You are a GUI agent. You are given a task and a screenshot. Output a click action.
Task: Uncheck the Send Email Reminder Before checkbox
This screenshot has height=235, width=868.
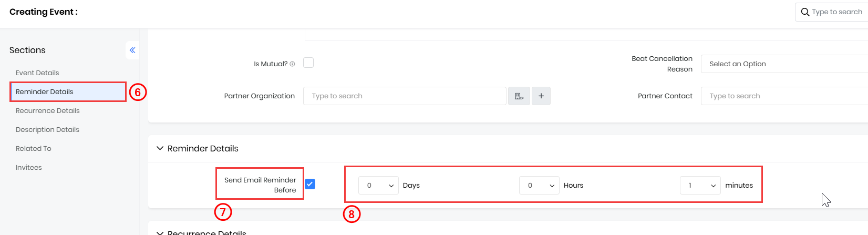pyautogui.click(x=310, y=184)
